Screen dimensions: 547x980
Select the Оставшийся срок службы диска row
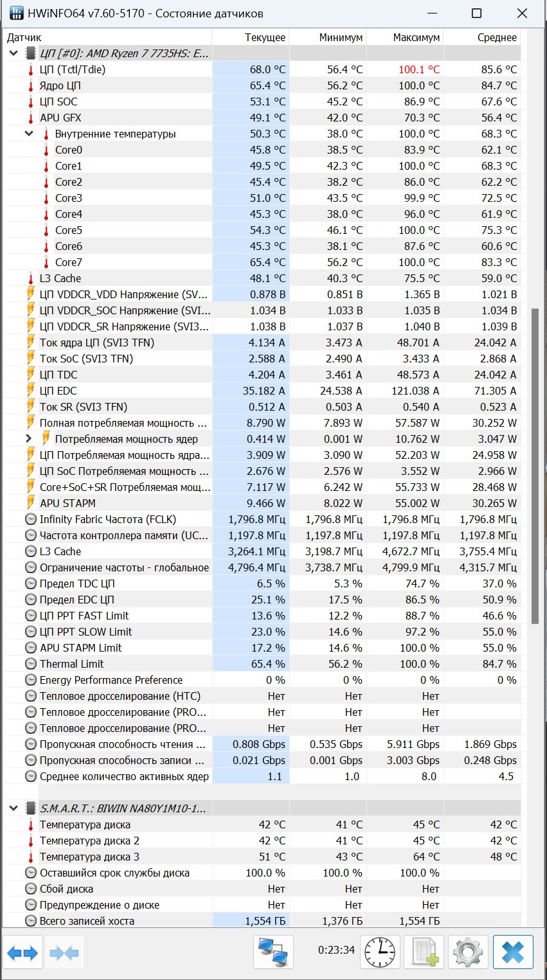(x=262, y=873)
